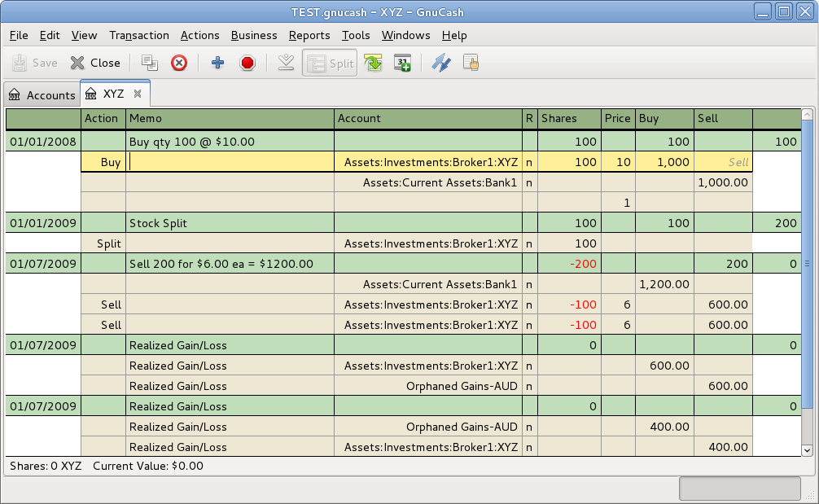The height and width of the screenshot is (504, 819).
Task: Open the Transaction menu
Action: pos(139,35)
